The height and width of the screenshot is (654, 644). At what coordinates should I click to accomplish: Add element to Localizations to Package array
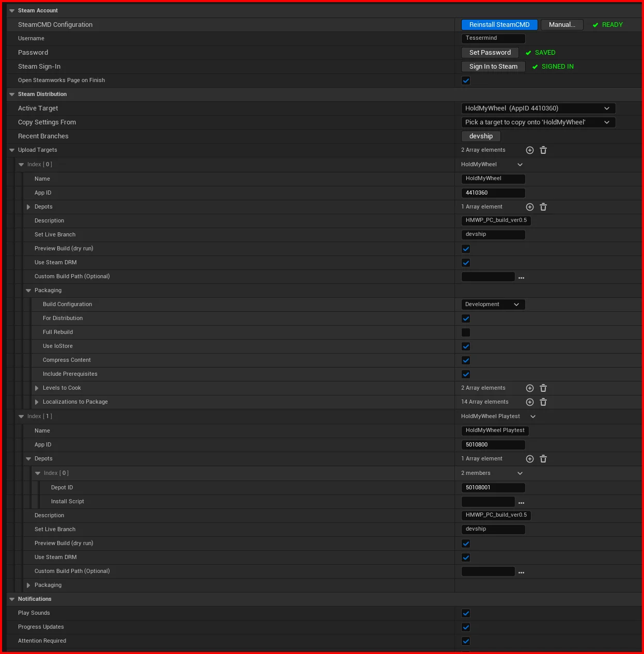(x=530, y=402)
